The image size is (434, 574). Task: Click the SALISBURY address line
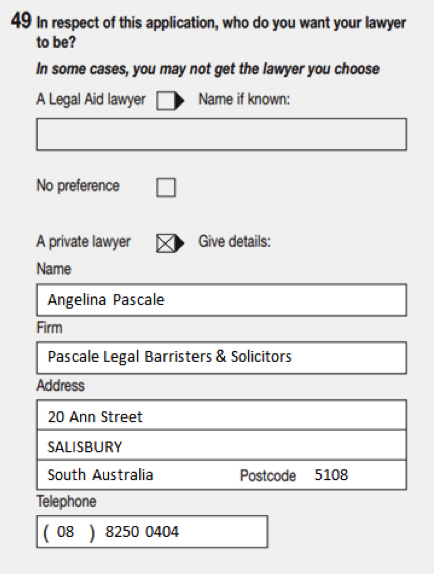pyautogui.click(x=221, y=446)
